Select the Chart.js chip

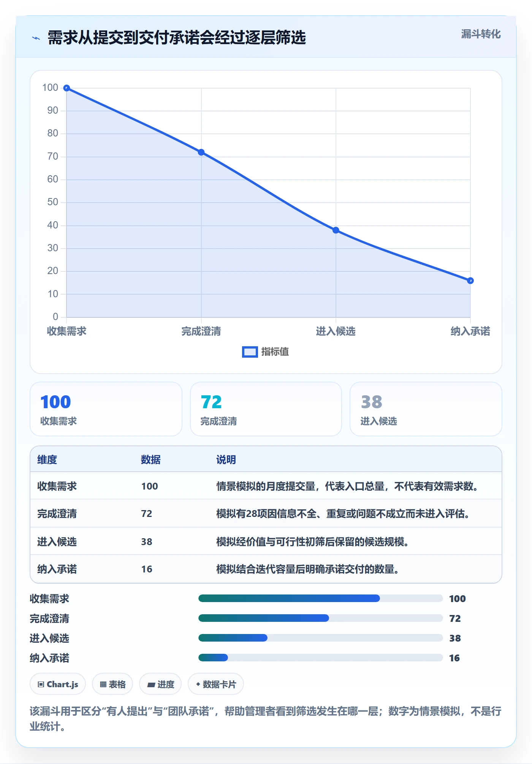coord(58,684)
